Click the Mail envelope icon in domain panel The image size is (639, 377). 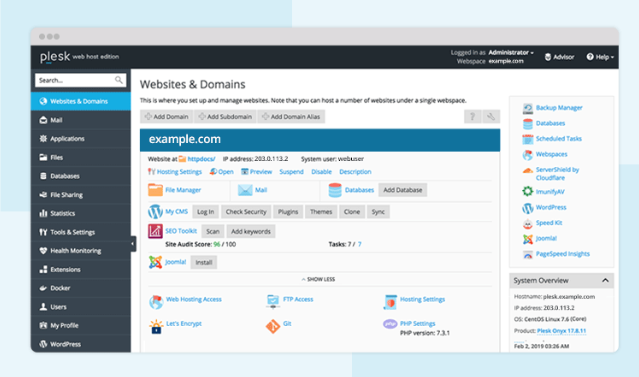click(x=245, y=190)
